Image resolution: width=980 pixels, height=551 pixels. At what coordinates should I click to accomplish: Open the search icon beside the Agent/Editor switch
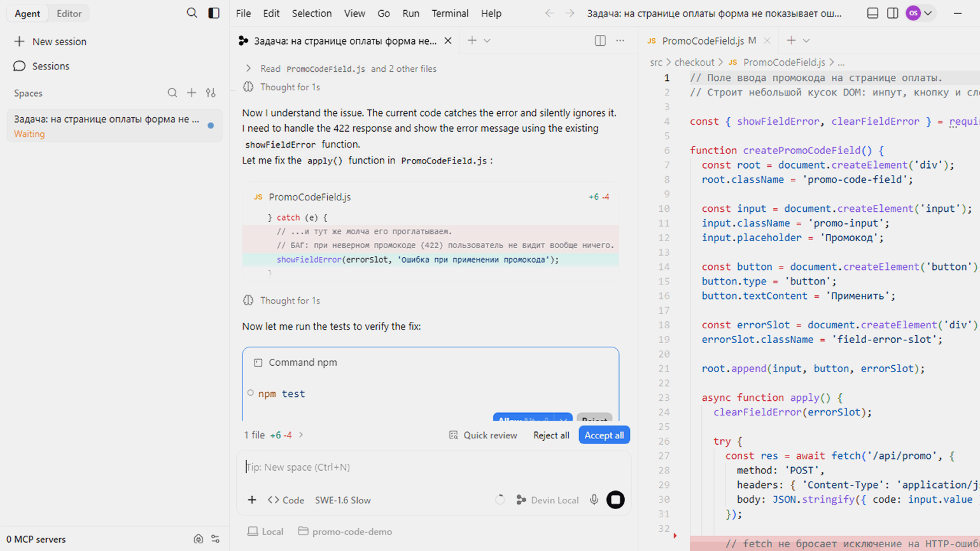click(x=192, y=13)
